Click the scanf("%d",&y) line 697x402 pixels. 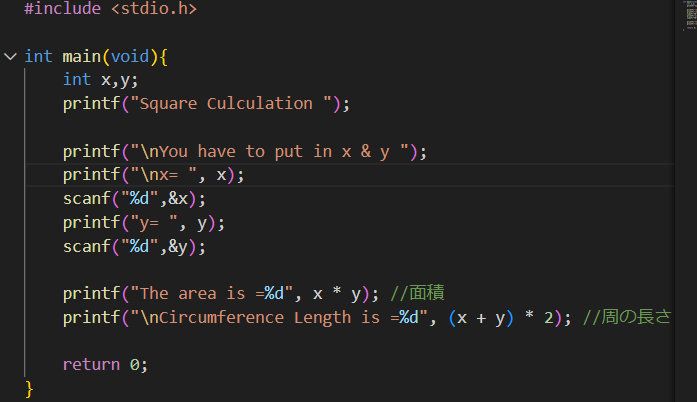click(134, 247)
